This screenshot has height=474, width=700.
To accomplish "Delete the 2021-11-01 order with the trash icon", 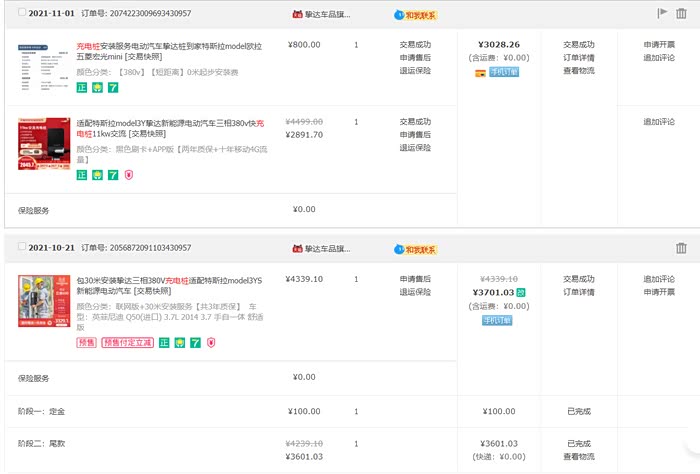I will pyautogui.click(x=681, y=13).
